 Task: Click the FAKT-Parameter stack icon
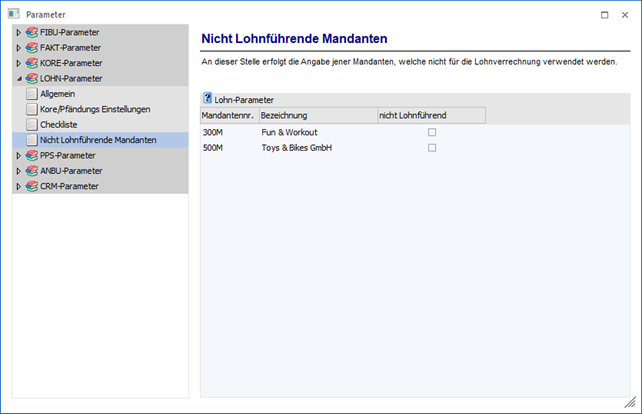click(31, 47)
